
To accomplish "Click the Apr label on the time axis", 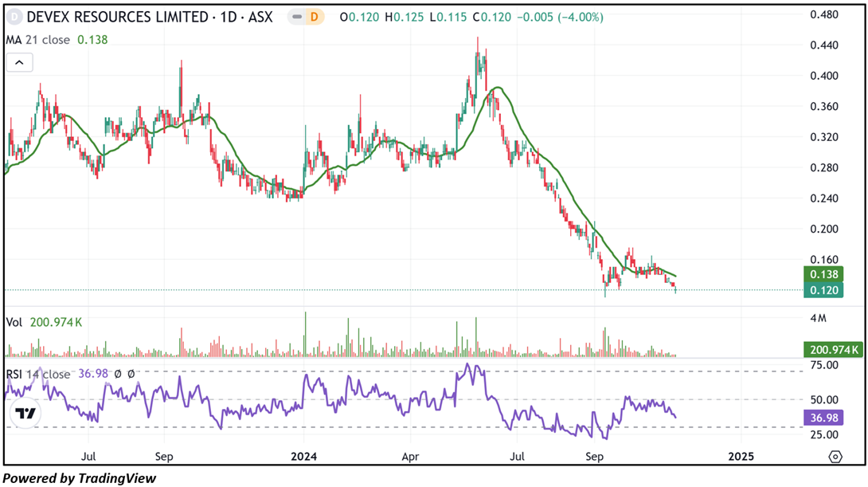I will tap(410, 457).
